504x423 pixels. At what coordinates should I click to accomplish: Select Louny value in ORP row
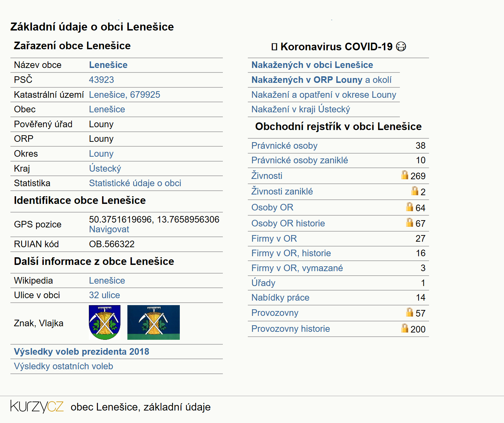[101, 139]
